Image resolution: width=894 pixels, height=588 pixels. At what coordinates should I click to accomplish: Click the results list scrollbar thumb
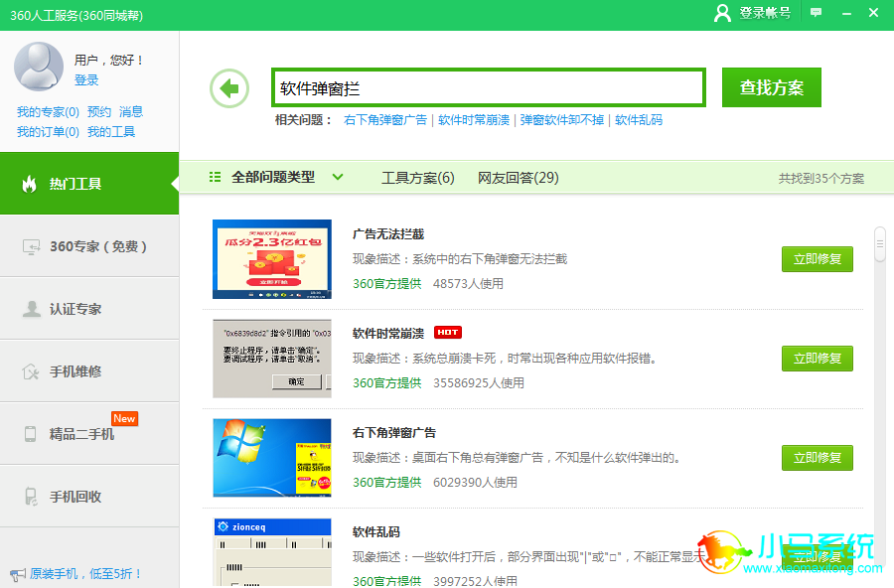880,244
